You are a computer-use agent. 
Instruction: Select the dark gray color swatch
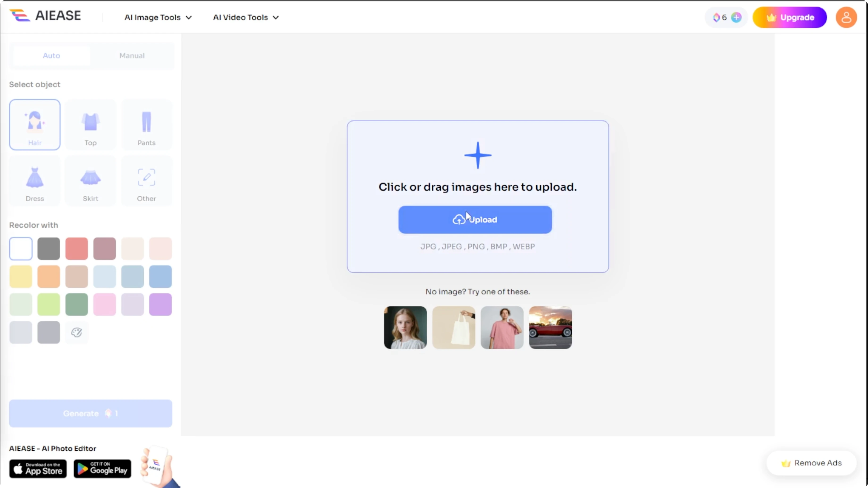tap(49, 248)
